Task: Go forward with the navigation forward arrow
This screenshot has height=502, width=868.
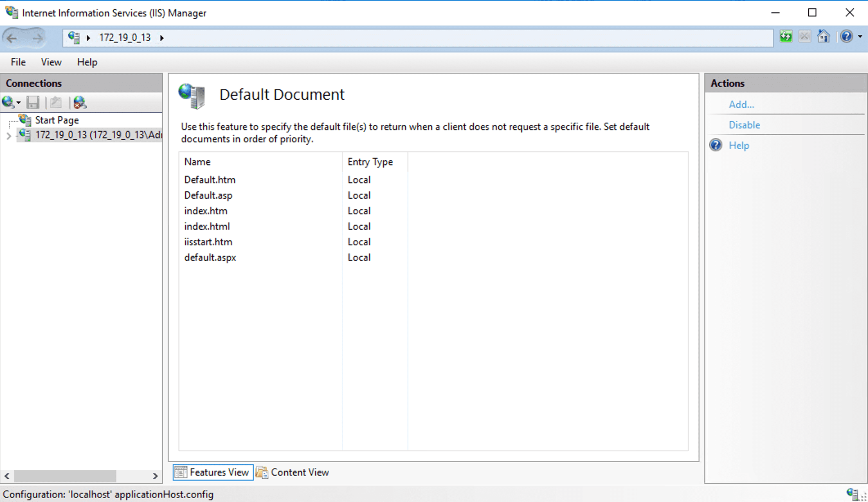Action: (x=37, y=38)
